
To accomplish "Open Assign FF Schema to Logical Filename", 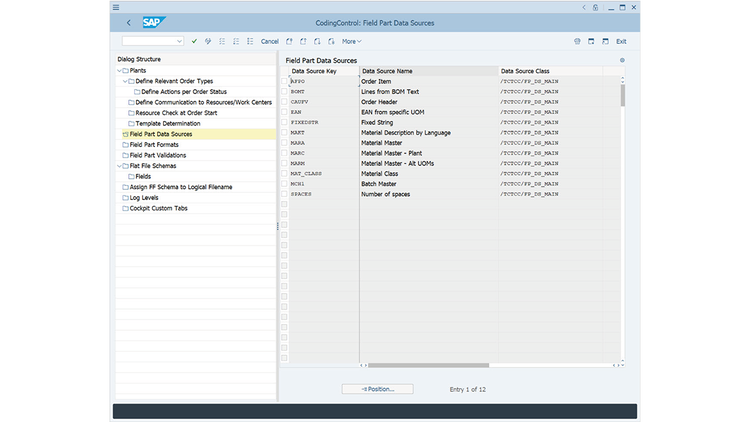I will [181, 187].
